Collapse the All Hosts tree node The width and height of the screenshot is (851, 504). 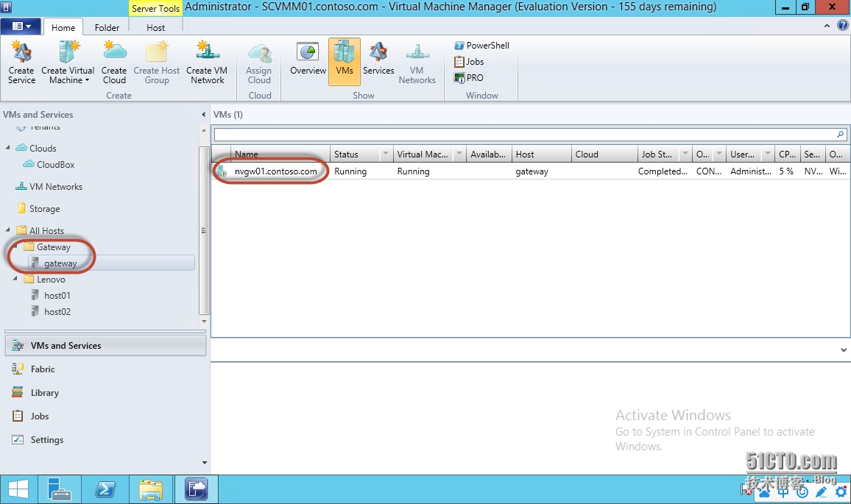coord(7,230)
